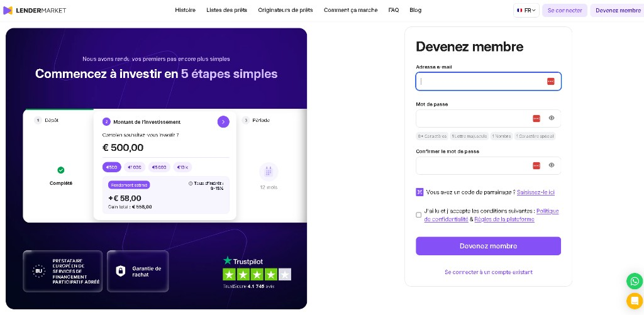
Task: Select the €500 amount chip
Action: 112,167
